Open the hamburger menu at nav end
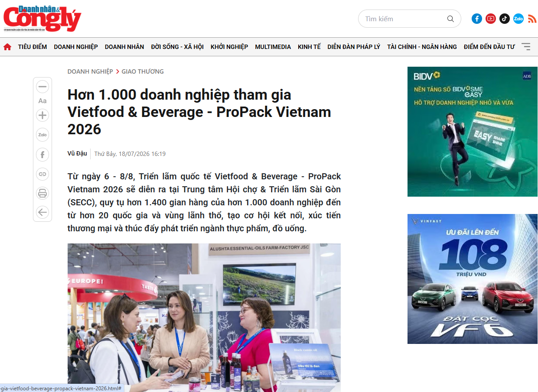Image resolution: width=538 pixels, height=392 pixels. tap(526, 47)
